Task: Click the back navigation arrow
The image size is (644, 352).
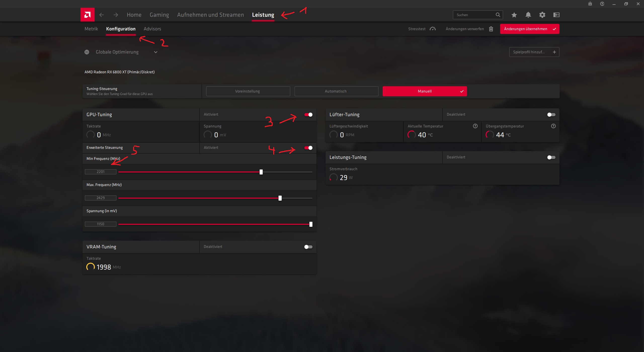Action: pos(101,15)
